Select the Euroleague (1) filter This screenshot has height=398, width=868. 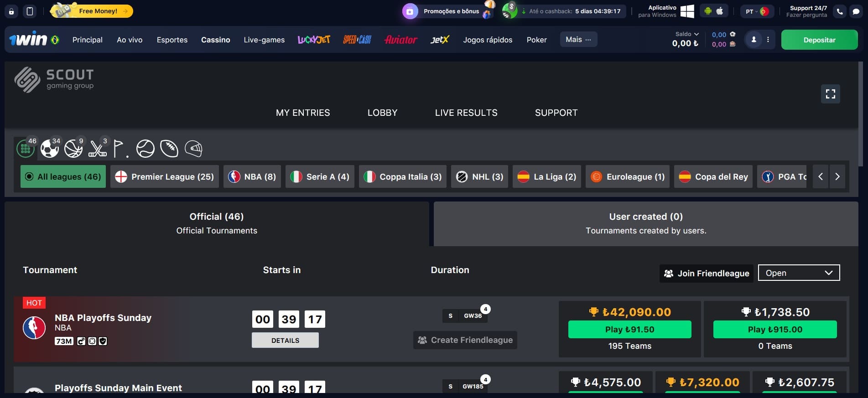tap(628, 176)
